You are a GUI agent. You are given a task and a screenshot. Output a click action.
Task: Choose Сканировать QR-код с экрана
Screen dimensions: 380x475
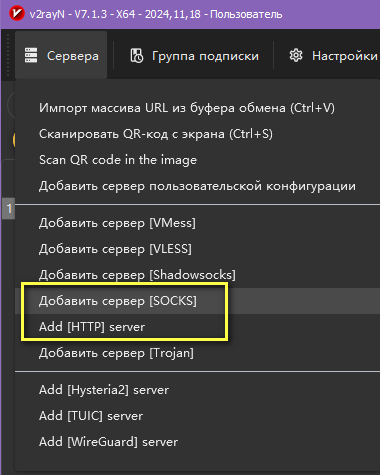(x=197, y=134)
